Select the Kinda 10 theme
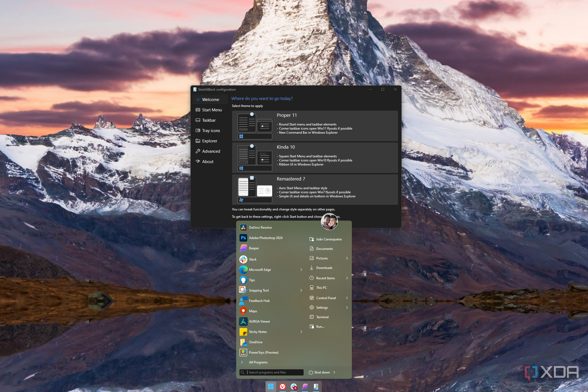588x392 pixels. pyautogui.click(x=315, y=157)
